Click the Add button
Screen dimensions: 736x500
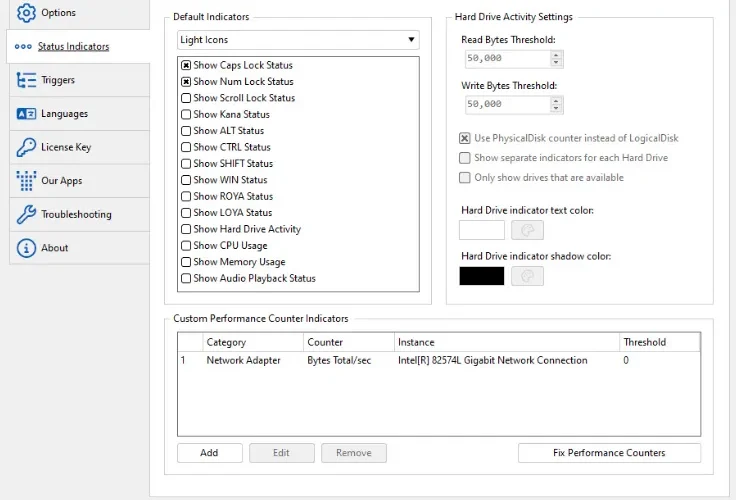click(210, 453)
